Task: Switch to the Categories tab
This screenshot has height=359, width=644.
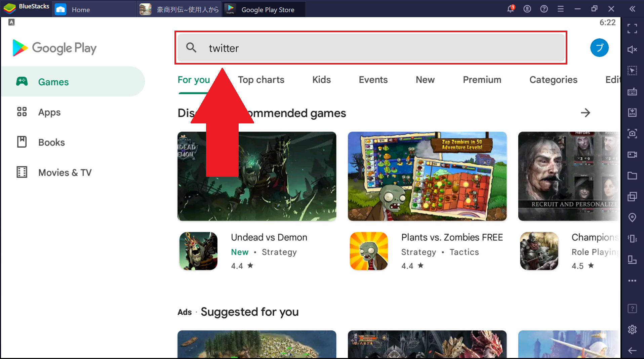Action: pyautogui.click(x=553, y=80)
